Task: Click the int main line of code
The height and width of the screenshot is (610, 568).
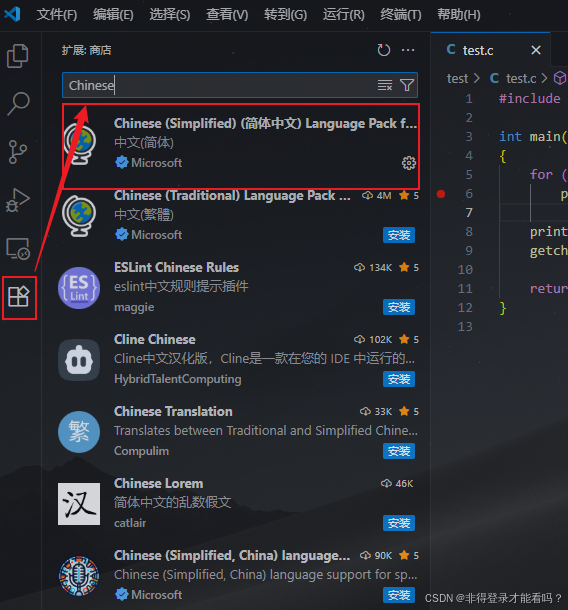Action: tap(533, 137)
